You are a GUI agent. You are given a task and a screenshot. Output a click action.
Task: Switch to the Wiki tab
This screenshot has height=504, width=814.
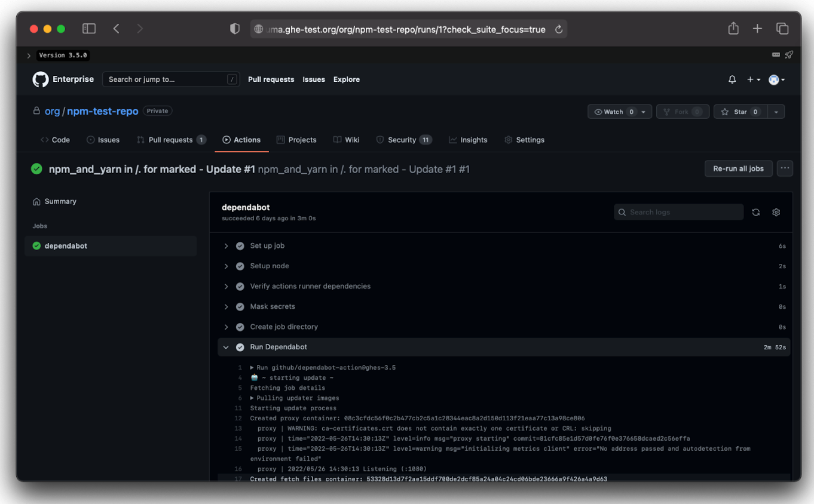coord(346,140)
